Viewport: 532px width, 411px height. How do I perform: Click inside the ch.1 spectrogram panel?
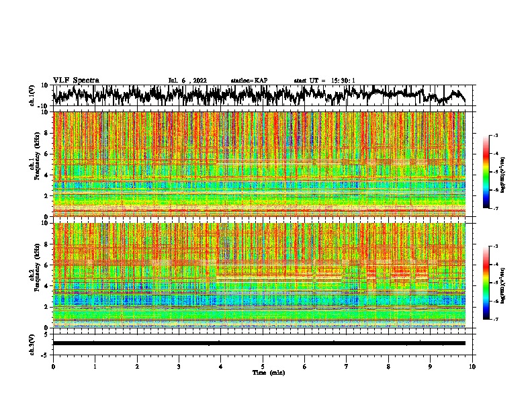pos(263,164)
